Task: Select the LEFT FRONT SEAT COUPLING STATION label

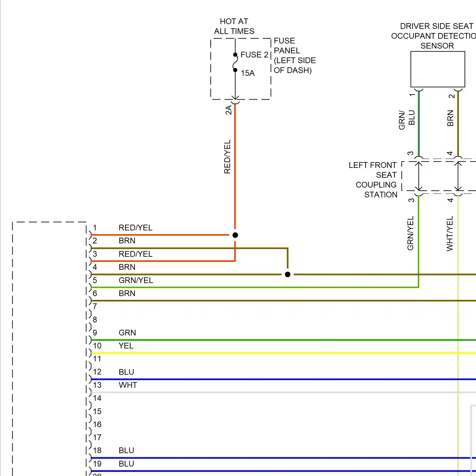Action: (x=373, y=180)
